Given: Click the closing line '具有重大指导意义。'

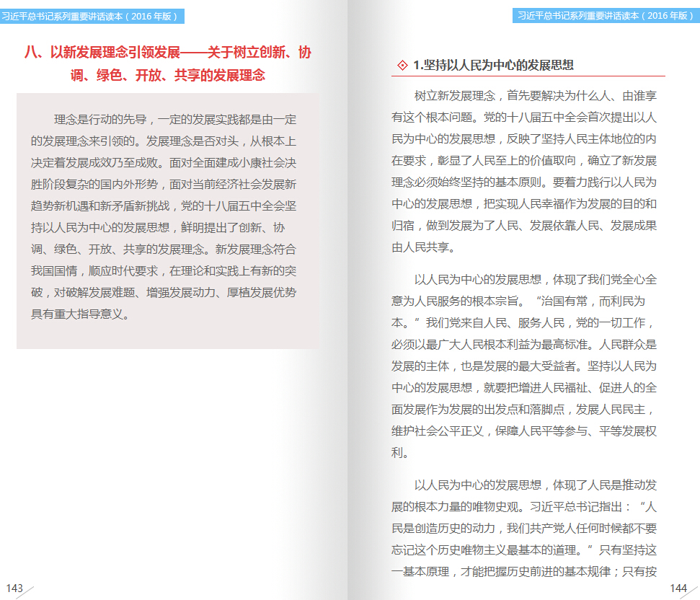Looking at the screenshot, I should (81, 314).
